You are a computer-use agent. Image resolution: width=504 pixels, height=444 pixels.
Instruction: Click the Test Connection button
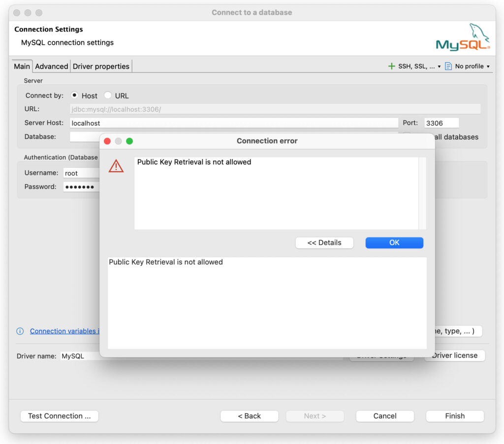59,416
